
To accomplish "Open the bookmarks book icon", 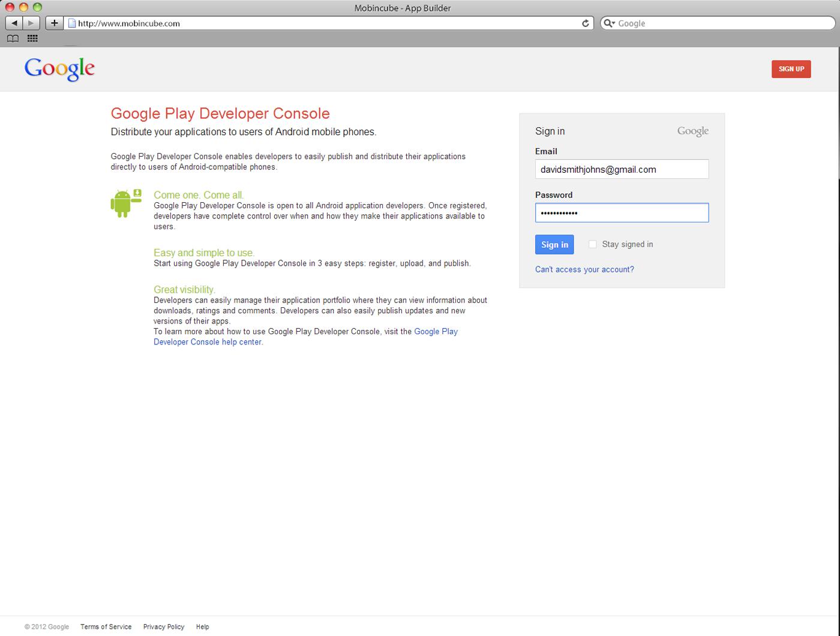I will pyautogui.click(x=13, y=38).
